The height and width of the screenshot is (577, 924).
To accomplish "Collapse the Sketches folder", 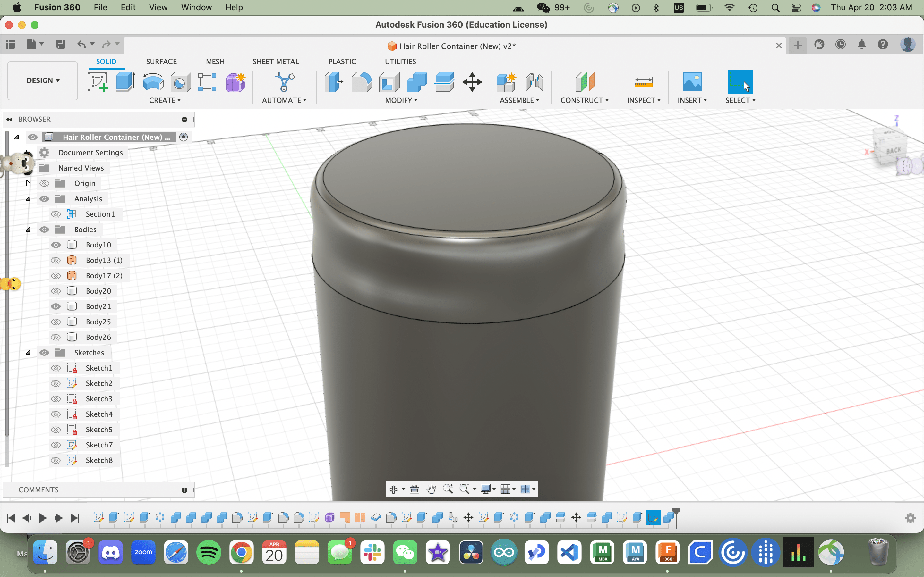I will click(29, 352).
